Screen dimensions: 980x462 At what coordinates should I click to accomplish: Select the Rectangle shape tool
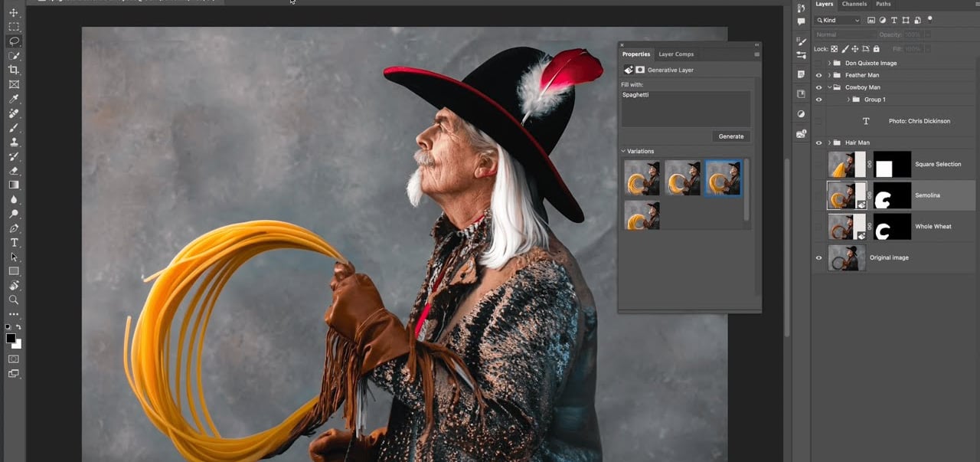(x=14, y=271)
